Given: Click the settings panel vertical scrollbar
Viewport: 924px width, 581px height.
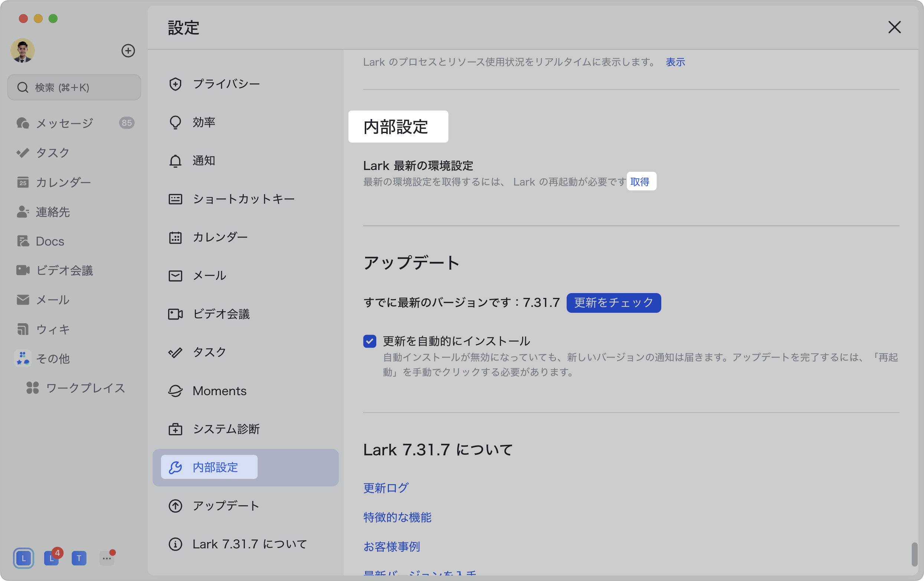Looking at the screenshot, I should [x=914, y=554].
